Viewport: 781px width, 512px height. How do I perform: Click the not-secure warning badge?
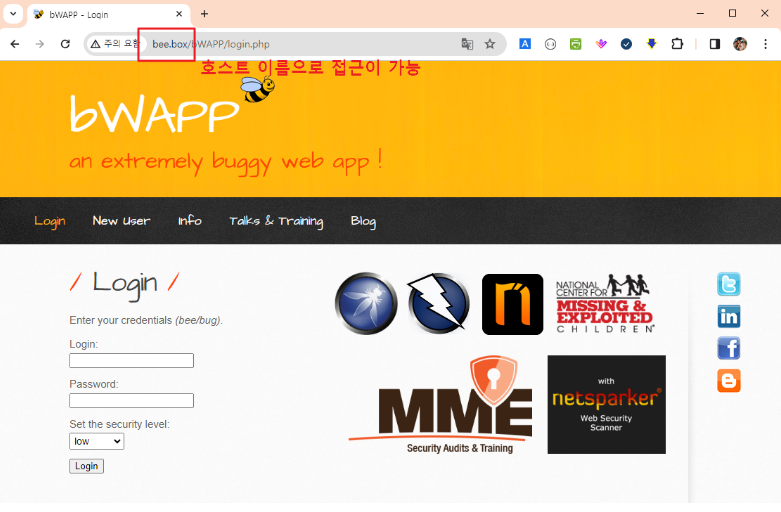click(116, 44)
